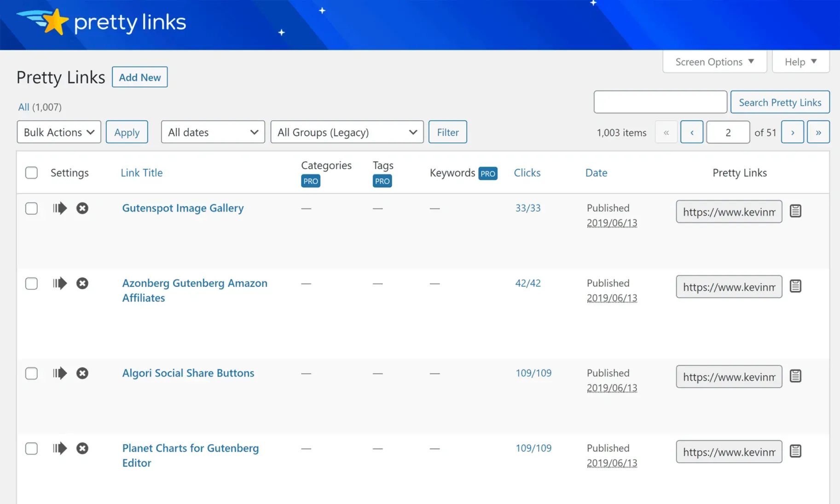Screen dimensions: 840x504
Task: Open the Azonberg Gutenberg Amazon Affiliates link
Action: click(195, 290)
